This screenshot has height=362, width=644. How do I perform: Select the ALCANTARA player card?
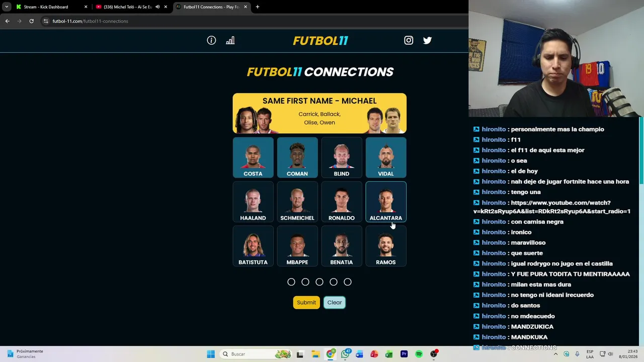(x=386, y=202)
